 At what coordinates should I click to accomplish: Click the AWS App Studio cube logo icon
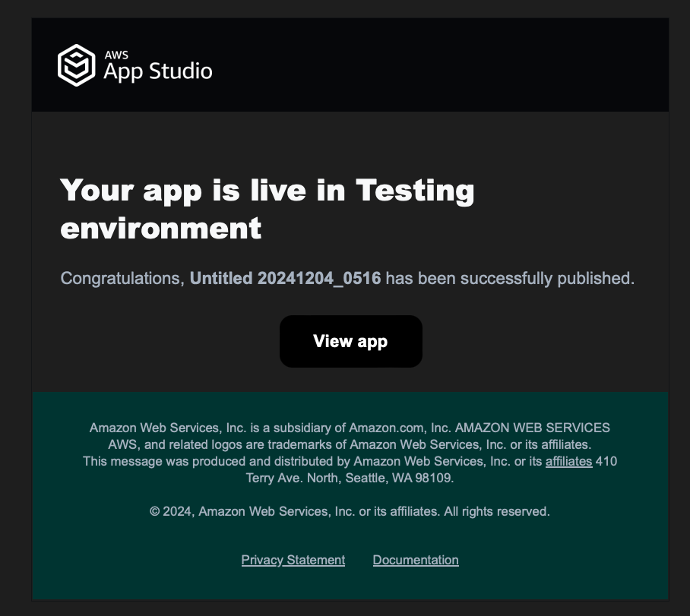[x=76, y=65]
